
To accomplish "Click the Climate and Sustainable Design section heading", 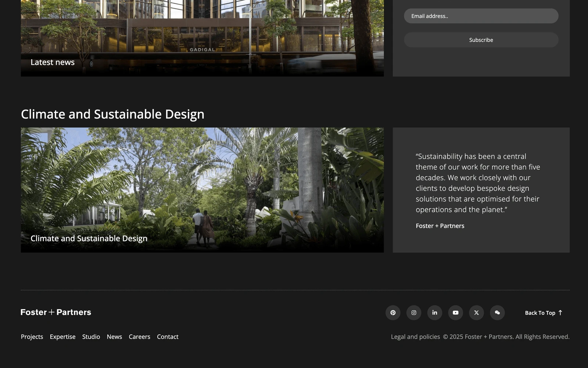I will tap(112, 114).
